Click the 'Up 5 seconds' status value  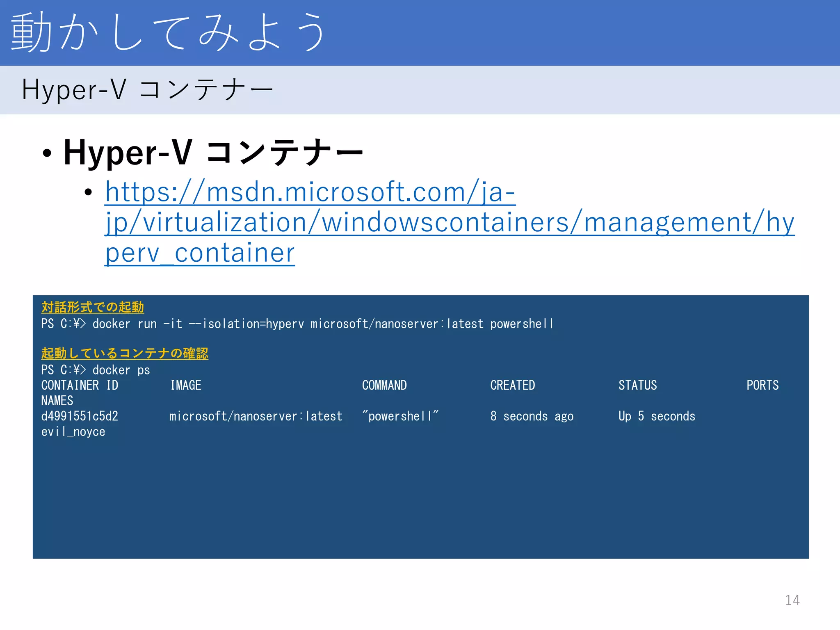[657, 416]
